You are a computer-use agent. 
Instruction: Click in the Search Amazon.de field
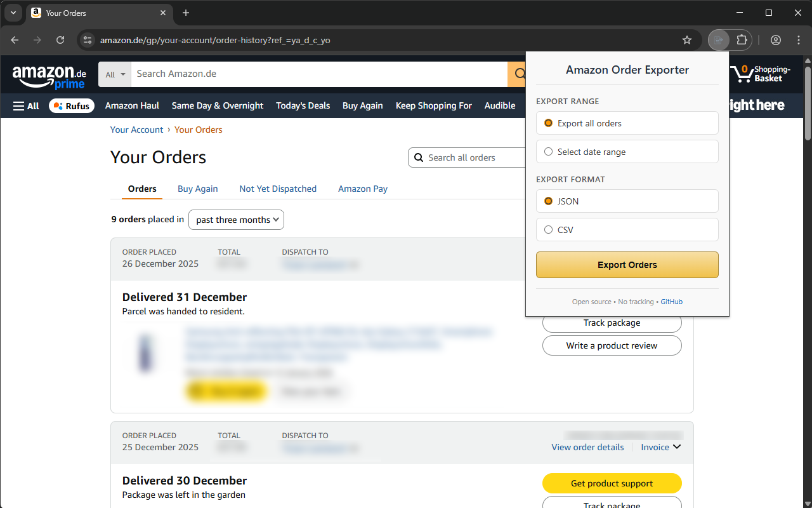click(319, 74)
